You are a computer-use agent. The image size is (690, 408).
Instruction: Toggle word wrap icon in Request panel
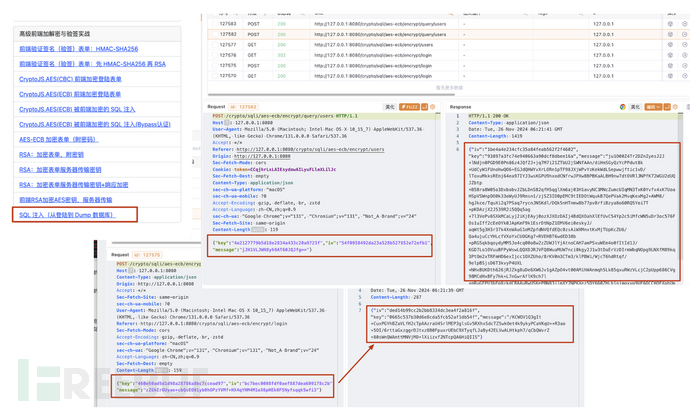(x=425, y=107)
